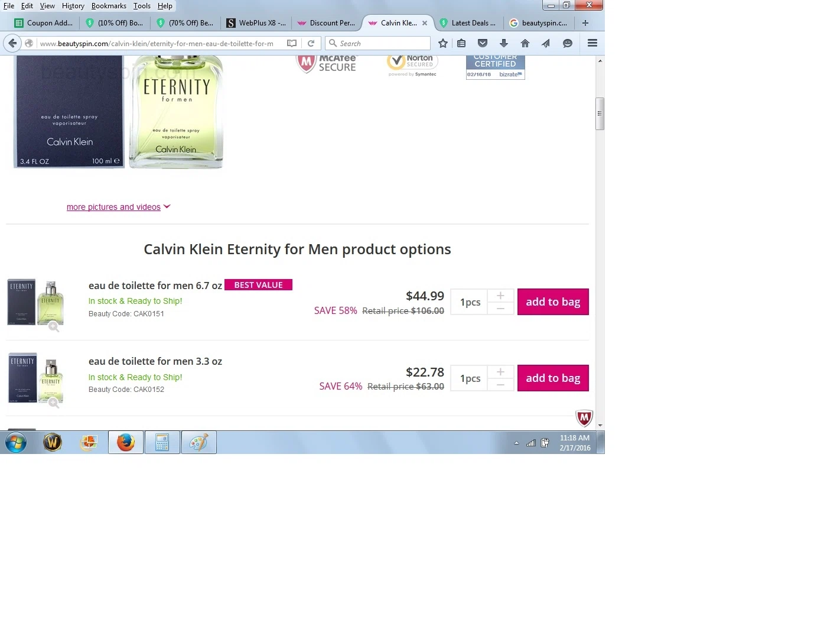Expand more pictures and videos chevron
Image resolution: width=840 pixels, height=629 pixels.
(x=167, y=206)
